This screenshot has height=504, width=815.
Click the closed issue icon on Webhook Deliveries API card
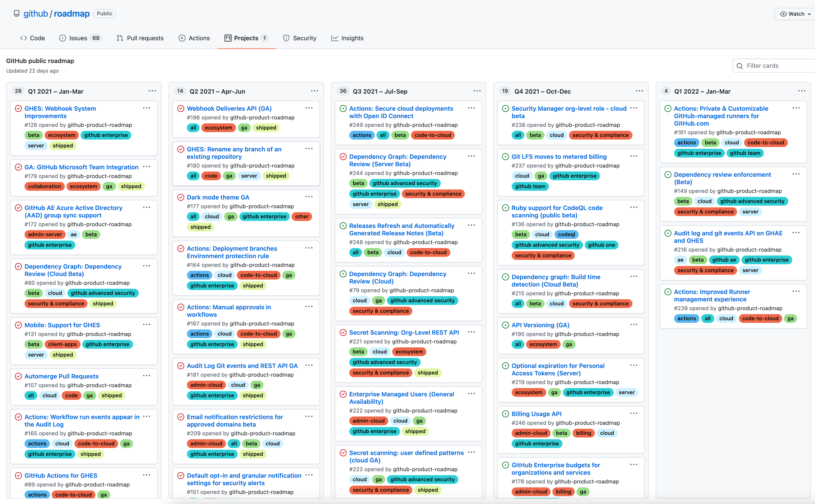[181, 108]
